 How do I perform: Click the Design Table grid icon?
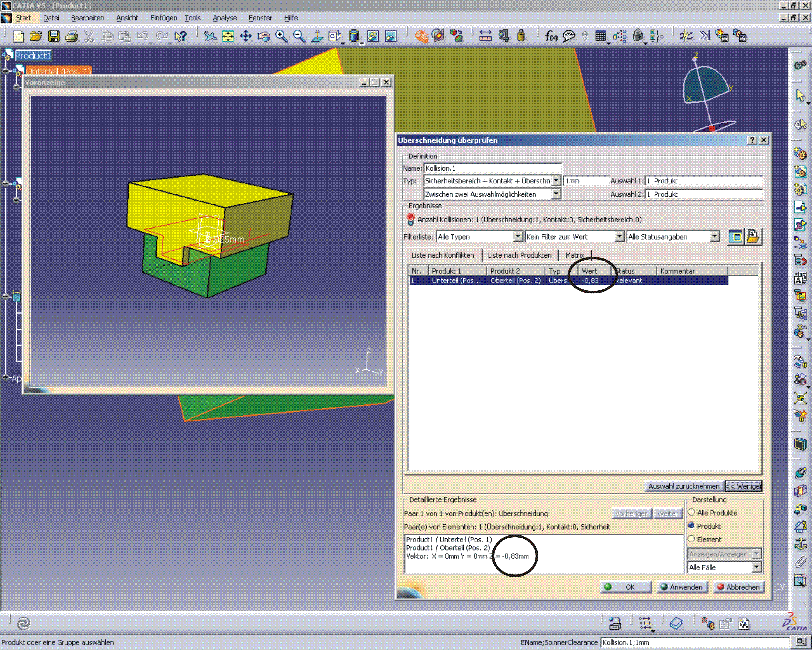click(601, 36)
